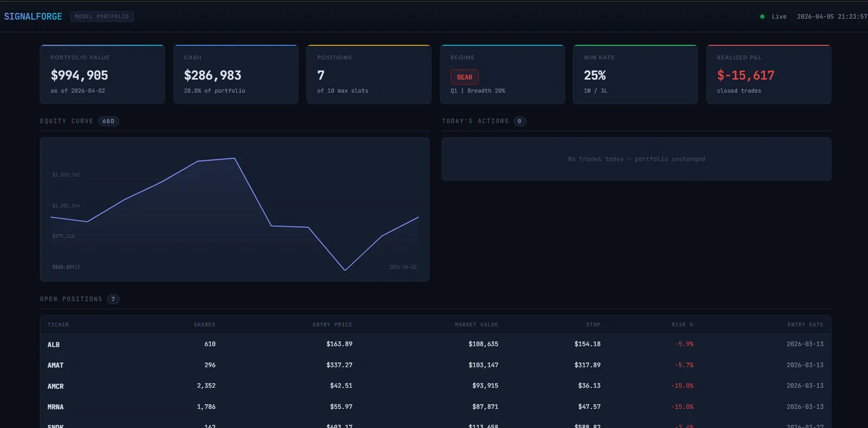
Task: Click the 2026-04-02 date label on chart
Action: pyautogui.click(x=403, y=267)
